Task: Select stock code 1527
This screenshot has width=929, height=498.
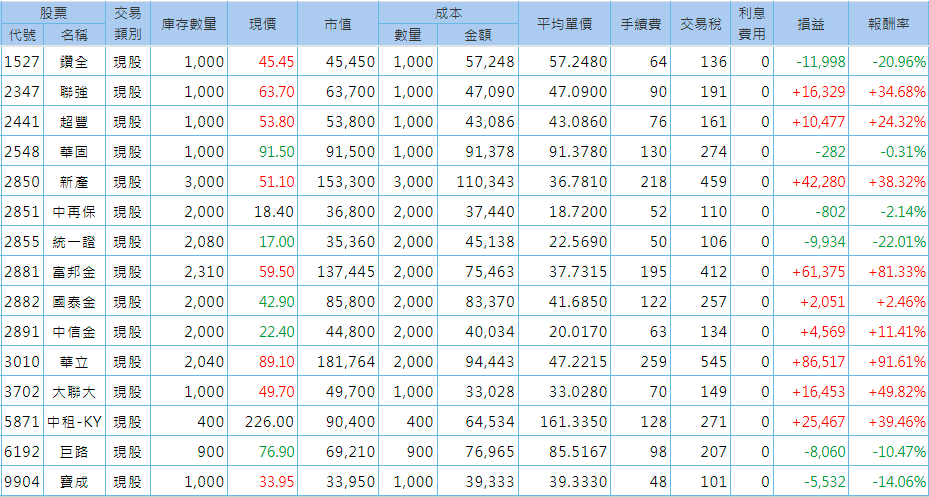Action: 22,62
